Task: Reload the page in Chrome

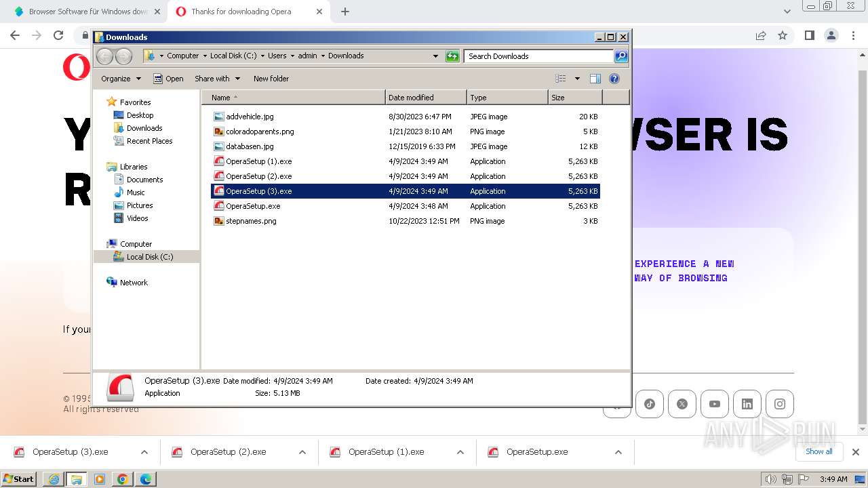Action: tap(58, 35)
